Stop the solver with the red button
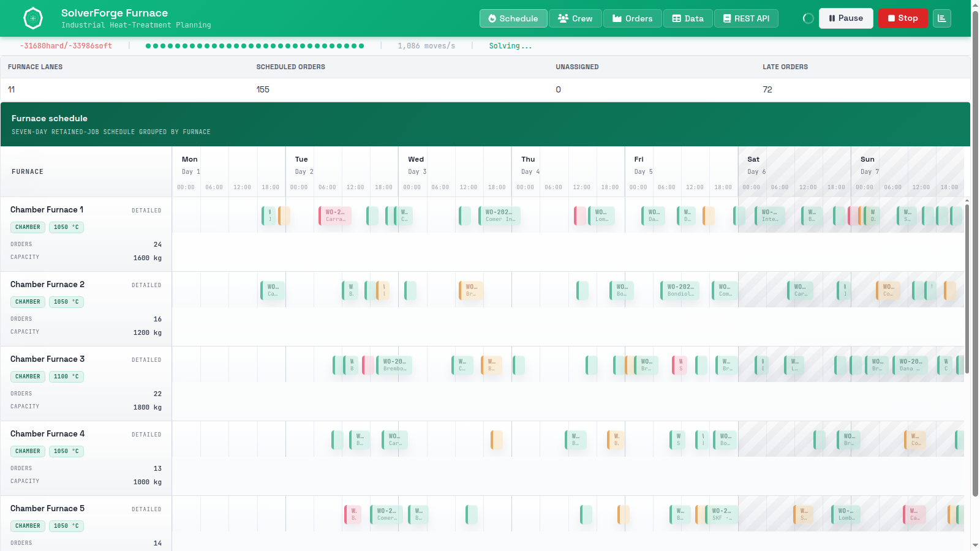Image resolution: width=980 pixels, height=551 pixels. pyautogui.click(x=903, y=18)
